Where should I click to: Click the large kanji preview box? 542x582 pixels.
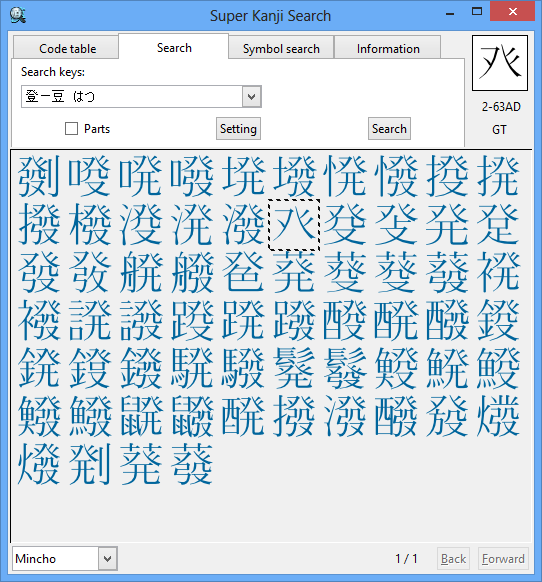[500, 63]
